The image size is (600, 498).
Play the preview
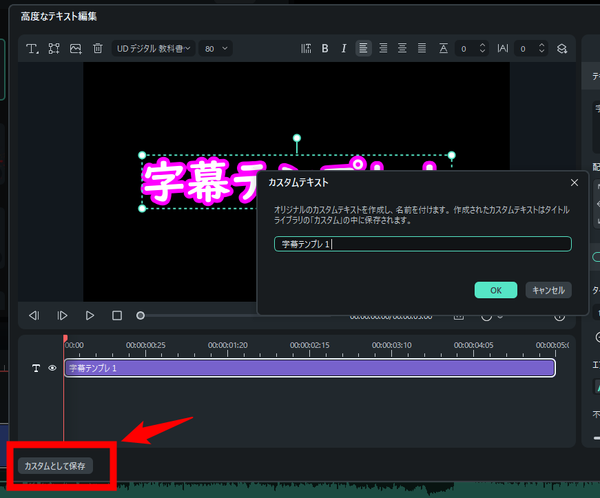pos(90,315)
